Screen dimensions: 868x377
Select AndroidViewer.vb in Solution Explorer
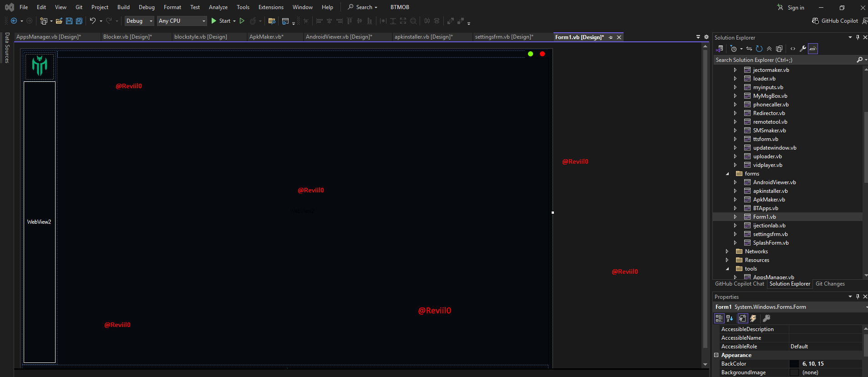click(774, 182)
